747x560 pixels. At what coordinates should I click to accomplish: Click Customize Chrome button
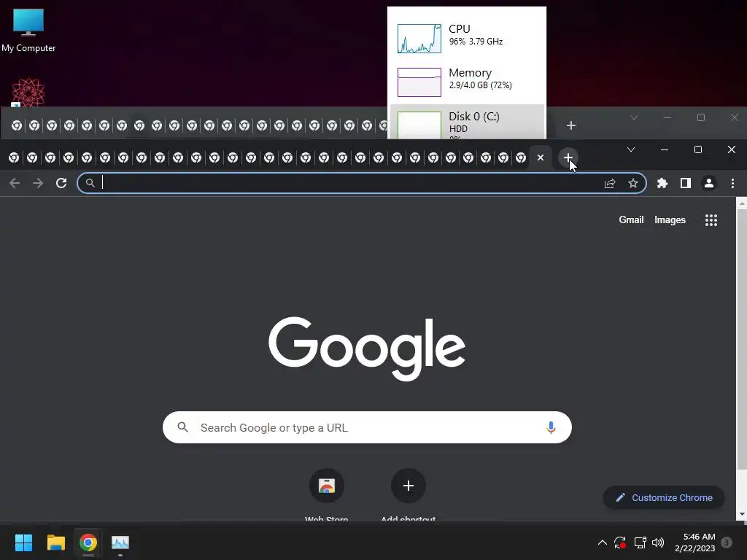664,497
